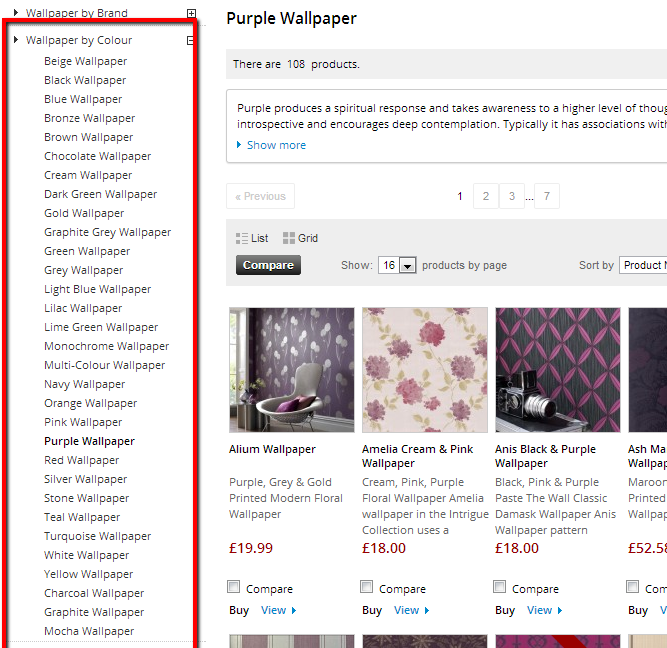Tick Compare checkbox for Ash Maroon wallpaper
Image resolution: width=667 pixels, height=648 pixels.
[633, 587]
